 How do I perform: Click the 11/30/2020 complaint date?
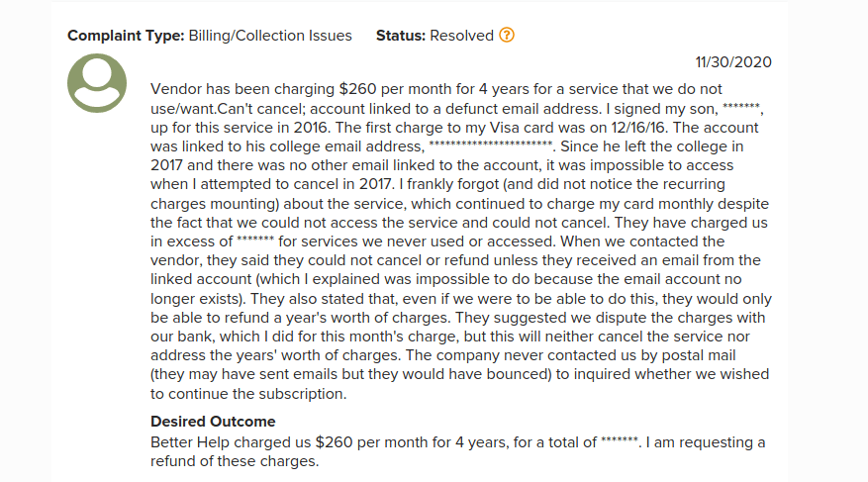(733, 61)
